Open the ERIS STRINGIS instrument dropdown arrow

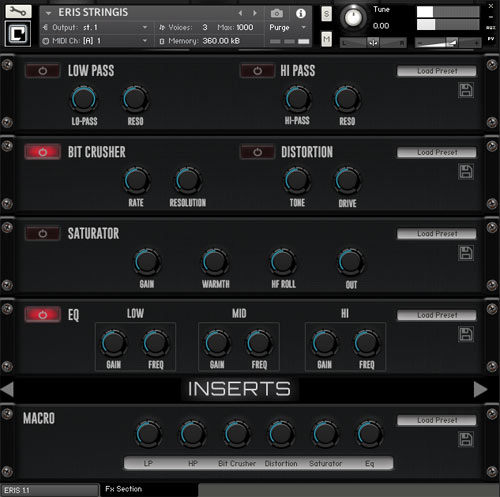click(x=49, y=13)
